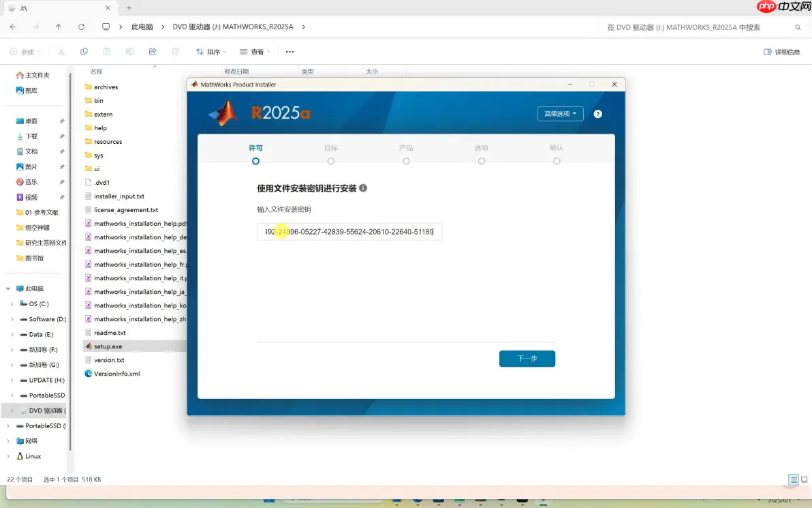This screenshot has height=508, width=812.
Task: Click the Cut icon in Explorer toolbar
Action: 61,51
